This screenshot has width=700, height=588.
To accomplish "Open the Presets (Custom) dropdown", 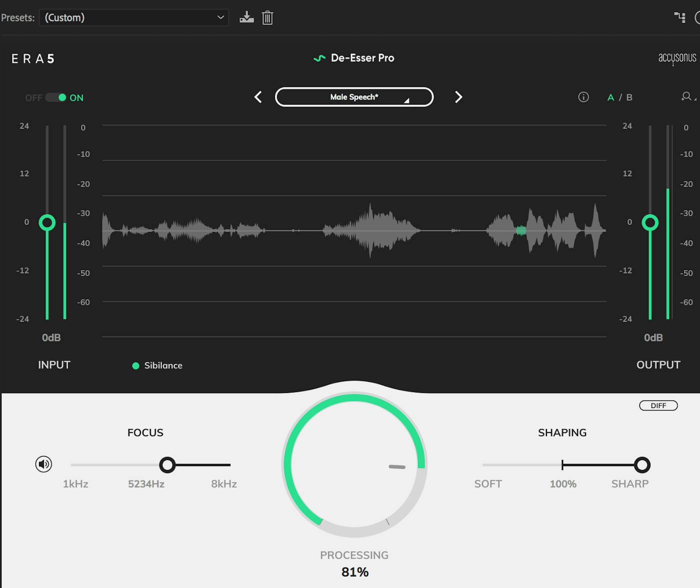I will (134, 17).
